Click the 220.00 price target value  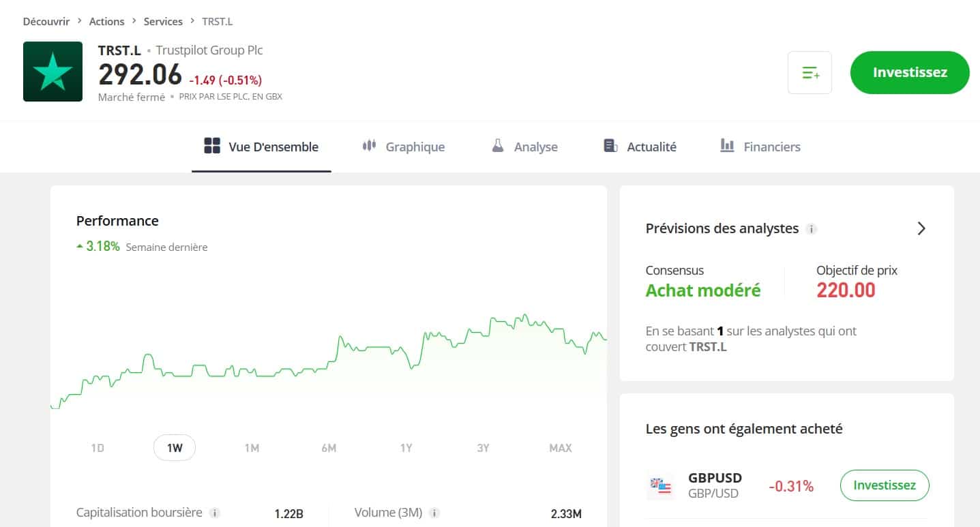846,290
